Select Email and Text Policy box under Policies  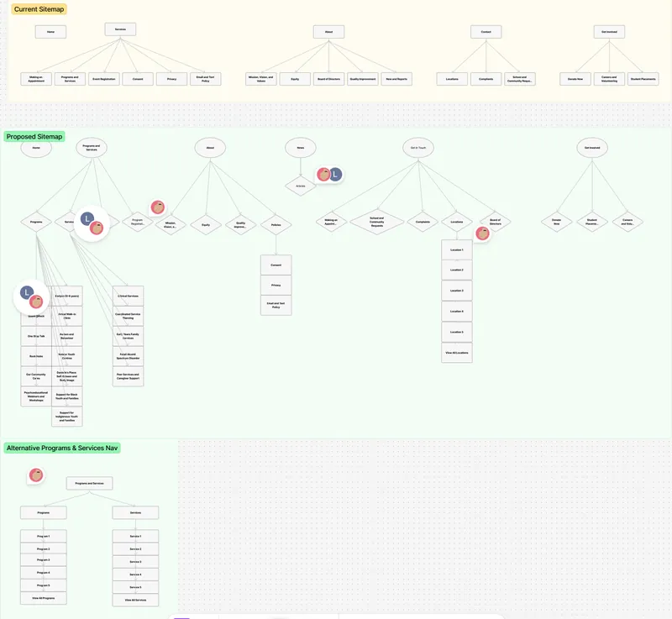click(276, 305)
